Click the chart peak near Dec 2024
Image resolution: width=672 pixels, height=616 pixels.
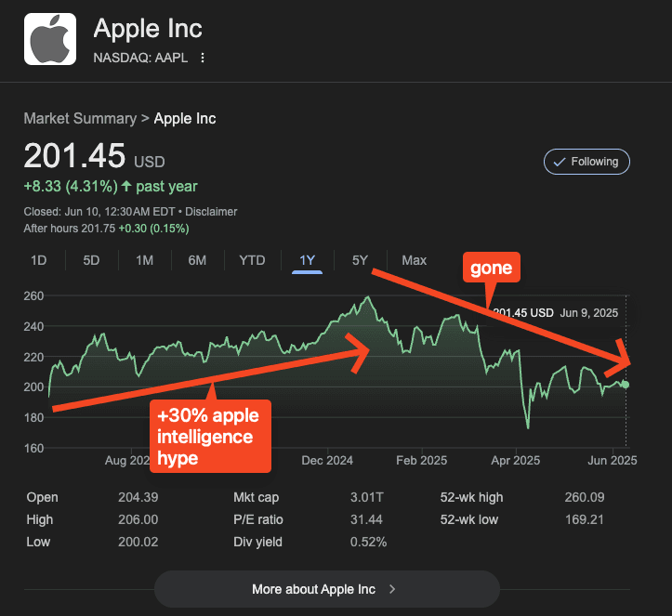pos(369,297)
